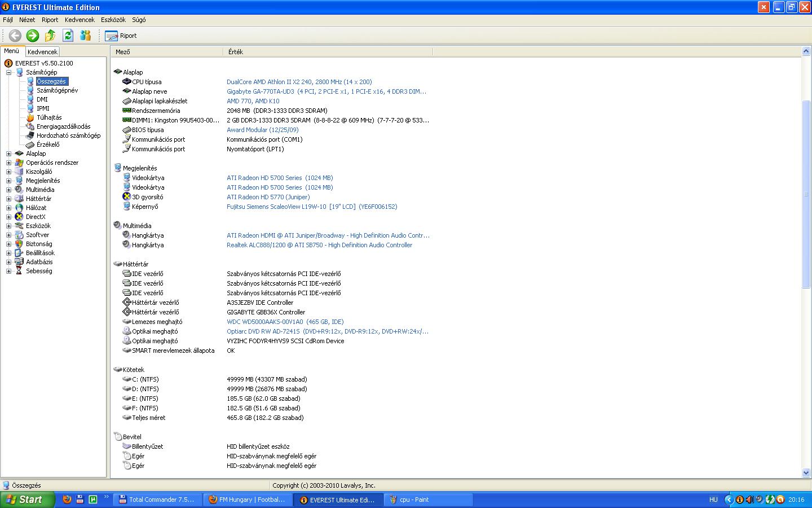
Task: Click the Érzékelő sensor icon
Action: coord(30,144)
